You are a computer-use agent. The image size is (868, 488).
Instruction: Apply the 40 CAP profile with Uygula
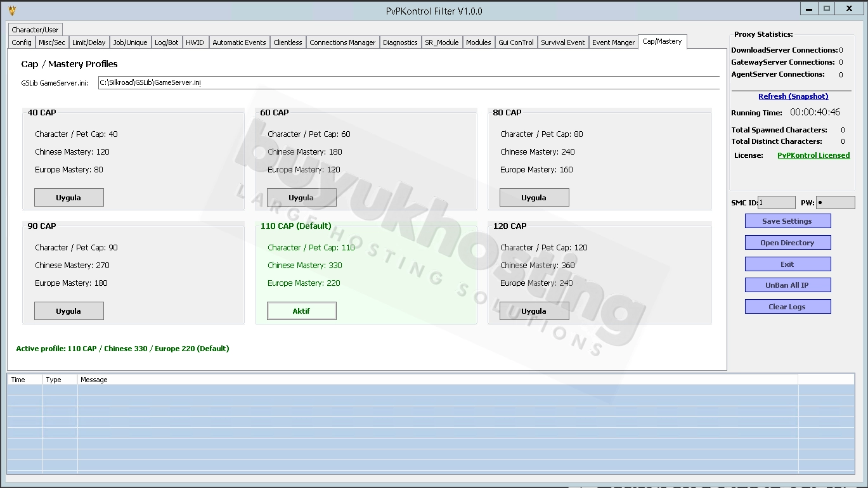68,197
